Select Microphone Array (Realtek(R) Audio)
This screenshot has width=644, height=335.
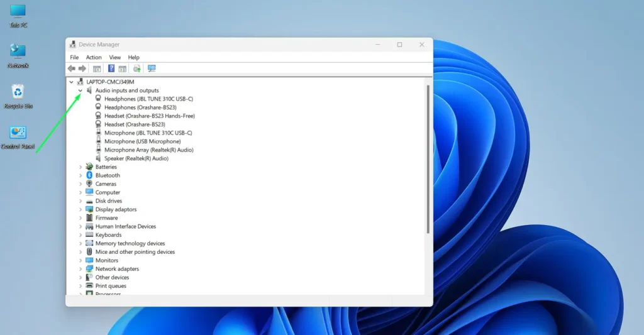pyautogui.click(x=148, y=150)
